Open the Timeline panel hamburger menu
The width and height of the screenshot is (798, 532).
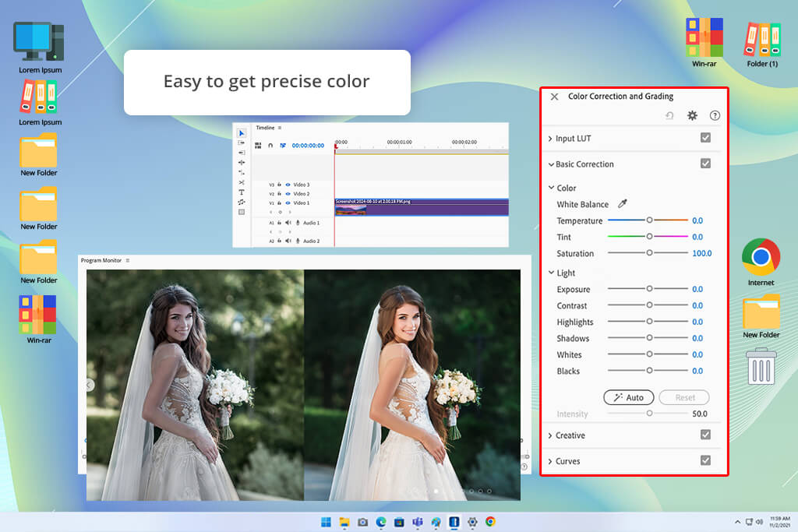click(x=280, y=128)
